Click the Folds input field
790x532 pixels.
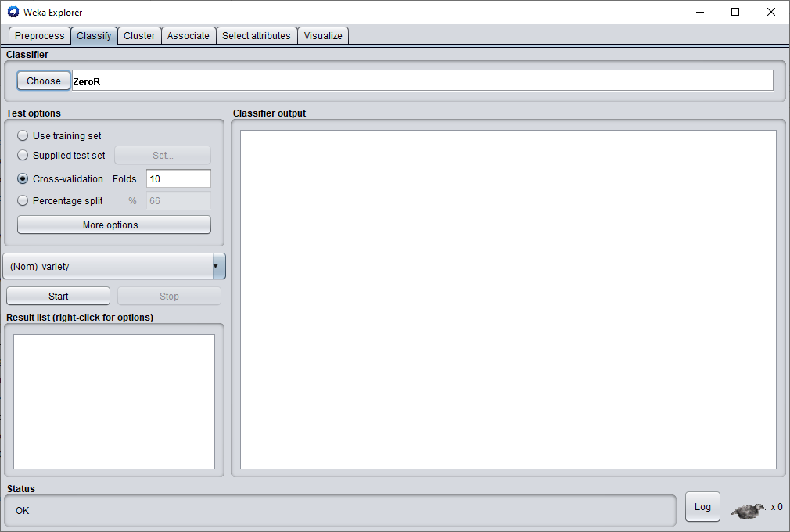pyautogui.click(x=178, y=178)
